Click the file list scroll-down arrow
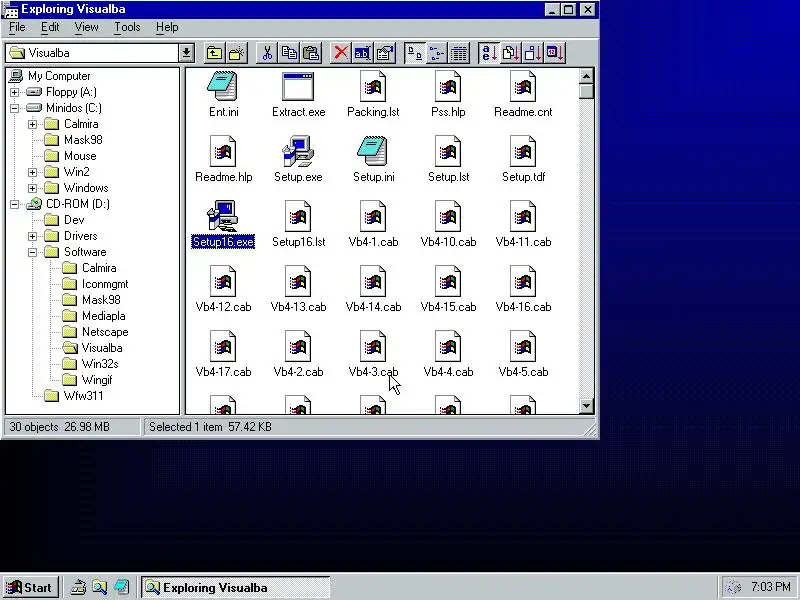The image size is (800, 600). click(587, 406)
